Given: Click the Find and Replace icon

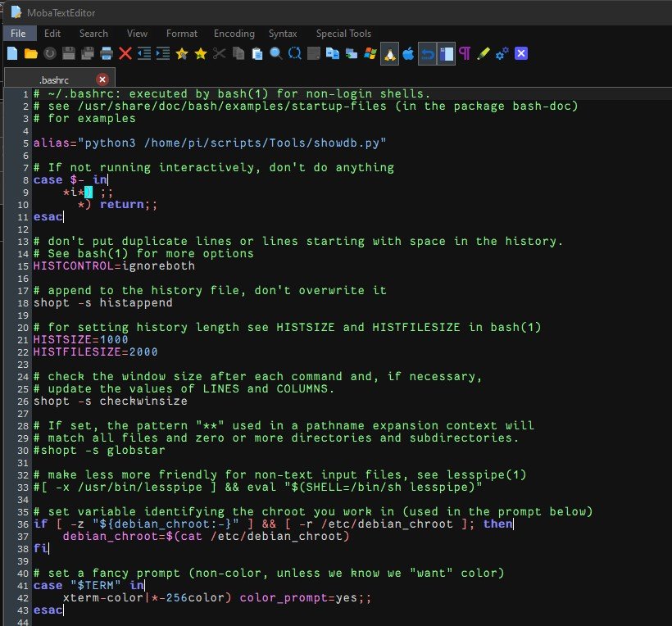Looking at the screenshot, I should tap(295, 54).
